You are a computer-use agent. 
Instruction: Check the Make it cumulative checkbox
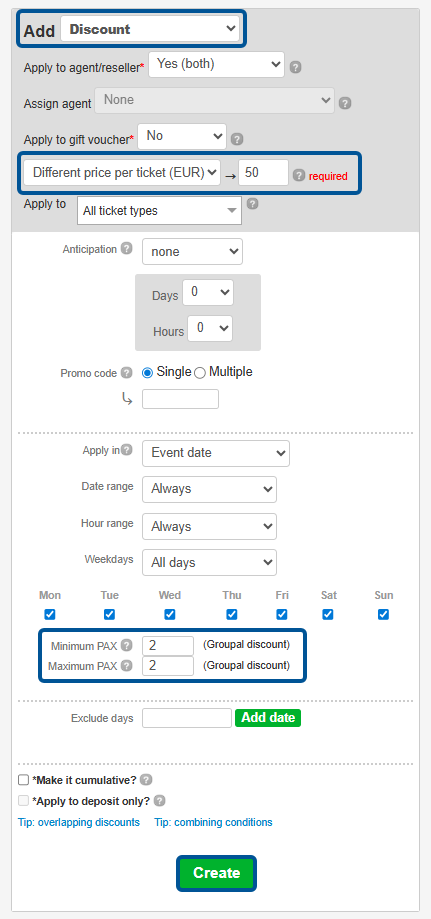pos(23,780)
